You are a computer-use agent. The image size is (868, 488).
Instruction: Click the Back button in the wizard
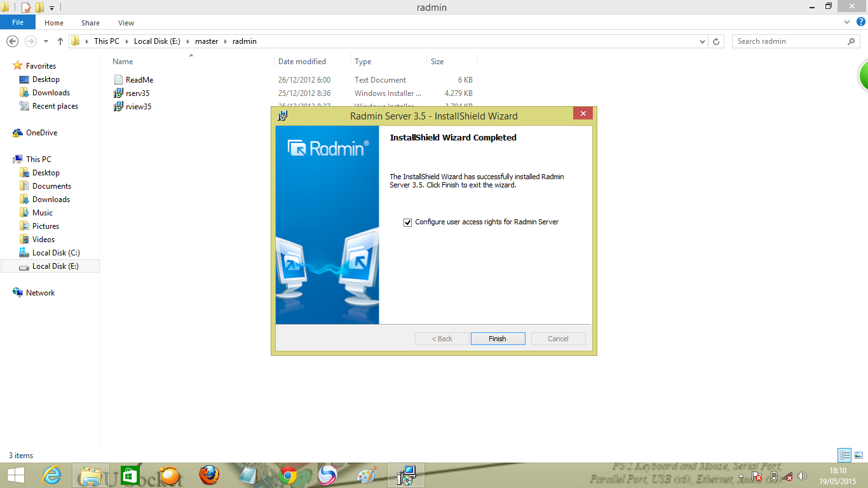(442, 339)
